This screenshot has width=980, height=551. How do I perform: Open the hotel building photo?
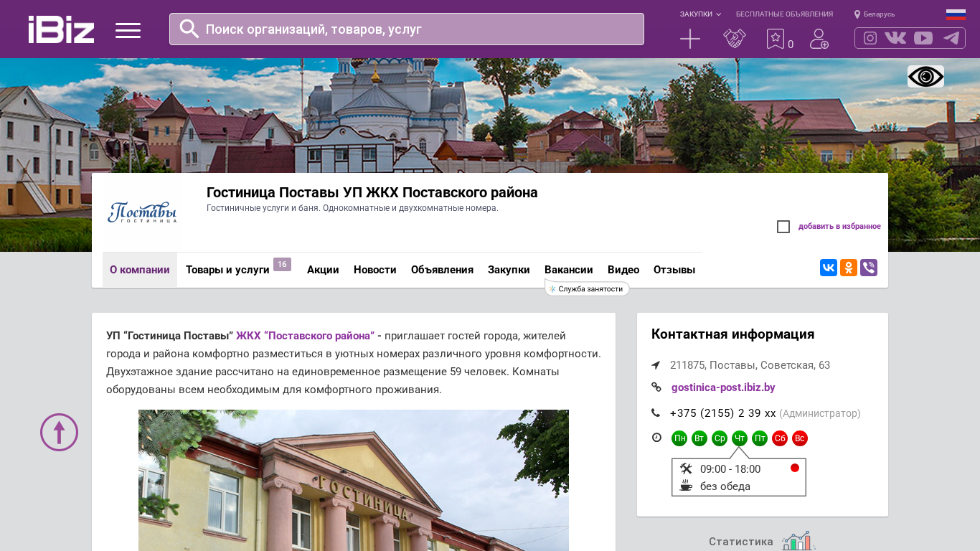pos(354,480)
